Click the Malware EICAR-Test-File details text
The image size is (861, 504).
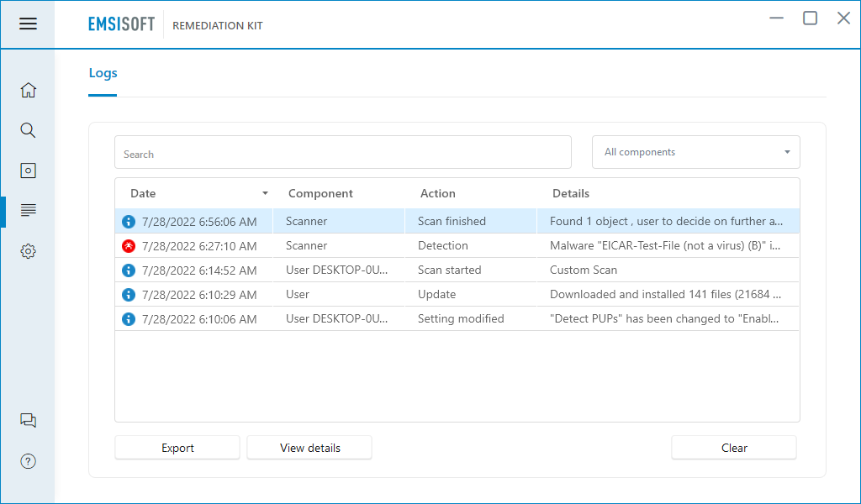pyautogui.click(x=665, y=245)
